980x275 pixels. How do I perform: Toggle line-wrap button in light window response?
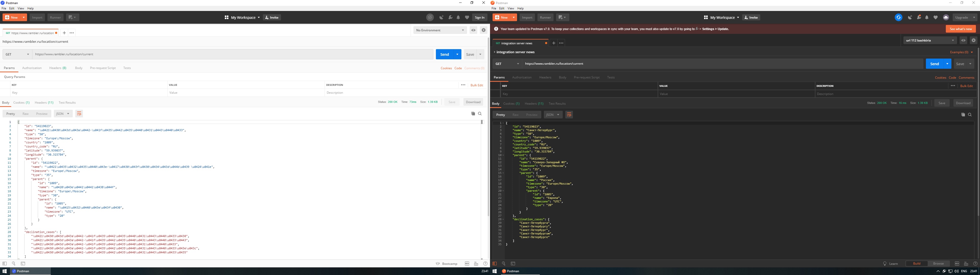point(79,114)
